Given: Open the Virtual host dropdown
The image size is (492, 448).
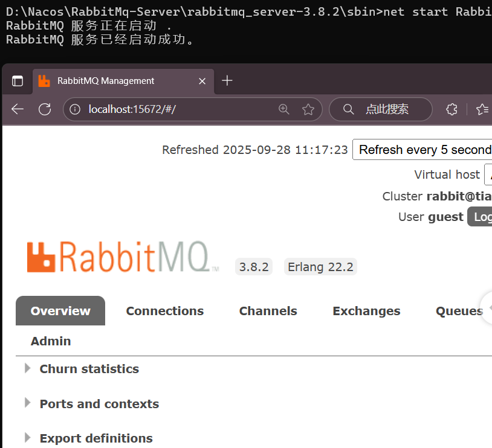Looking at the screenshot, I should coord(488,174).
